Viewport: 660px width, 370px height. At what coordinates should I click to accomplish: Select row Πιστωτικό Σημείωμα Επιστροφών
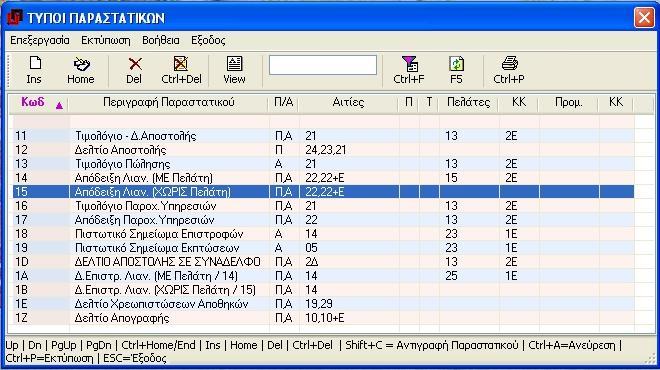pos(323,234)
